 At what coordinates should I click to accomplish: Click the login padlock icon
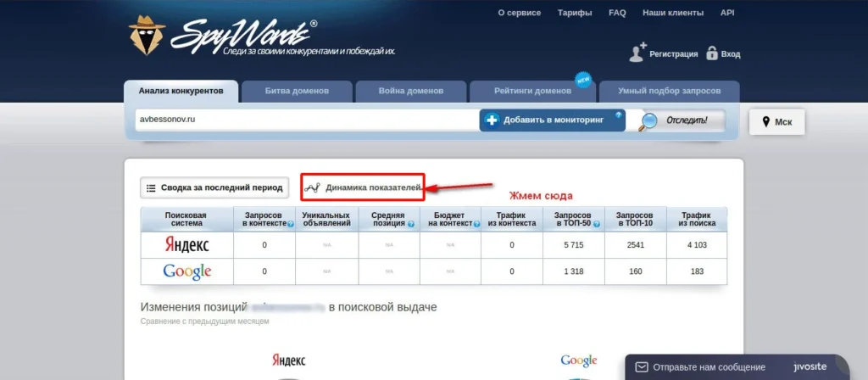(x=712, y=53)
